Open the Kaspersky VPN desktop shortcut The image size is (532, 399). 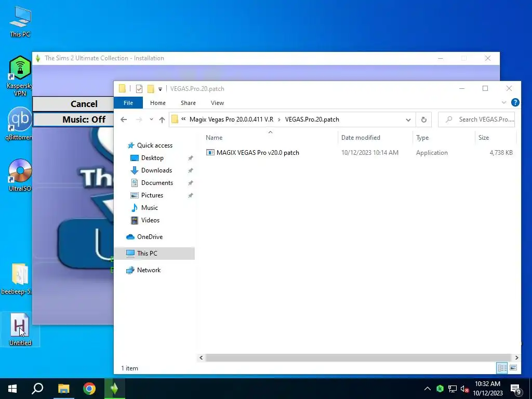coord(20,76)
